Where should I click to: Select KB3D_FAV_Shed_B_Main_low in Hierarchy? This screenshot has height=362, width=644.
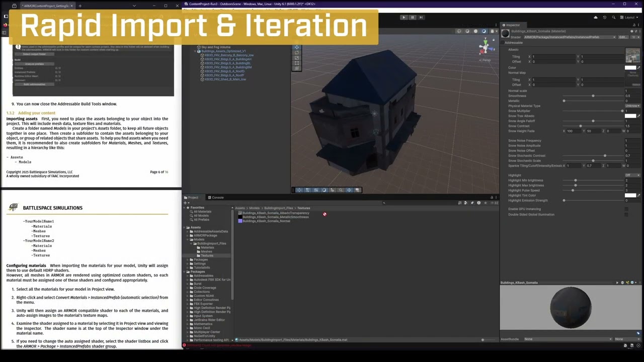(x=225, y=79)
